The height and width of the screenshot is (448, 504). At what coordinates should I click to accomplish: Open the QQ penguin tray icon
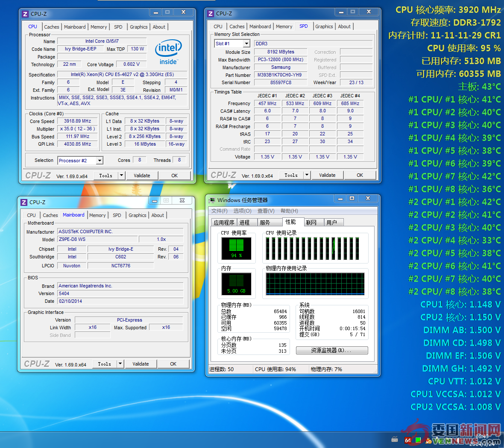click(428, 441)
